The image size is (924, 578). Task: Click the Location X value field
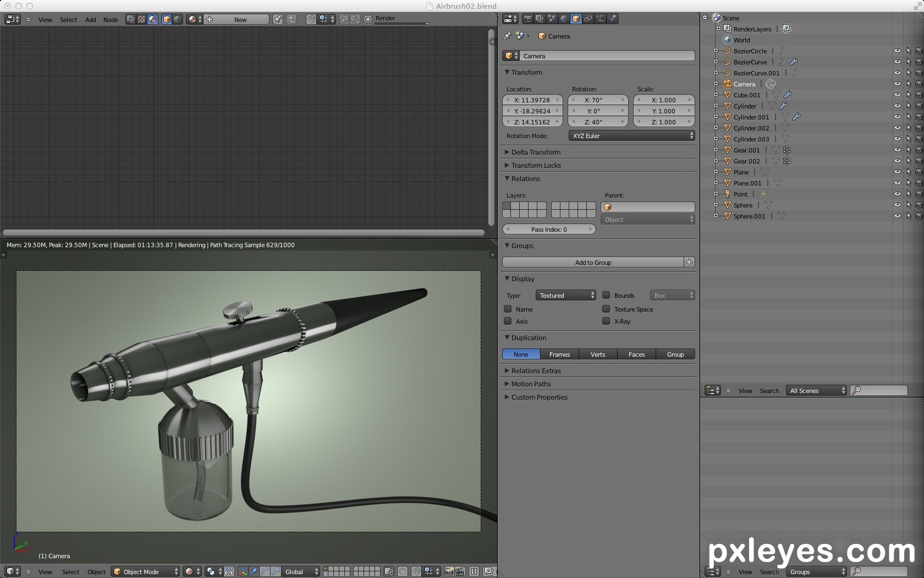[532, 100]
